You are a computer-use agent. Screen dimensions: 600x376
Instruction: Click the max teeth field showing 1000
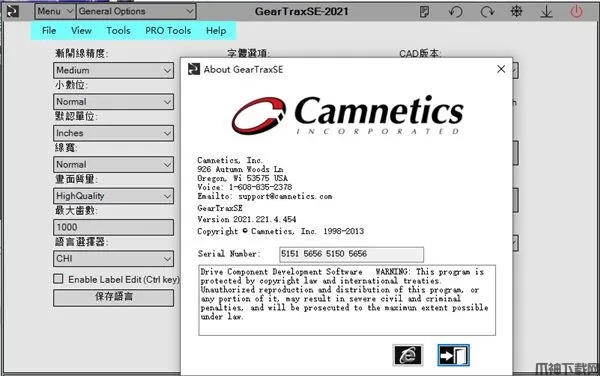pyautogui.click(x=113, y=227)
